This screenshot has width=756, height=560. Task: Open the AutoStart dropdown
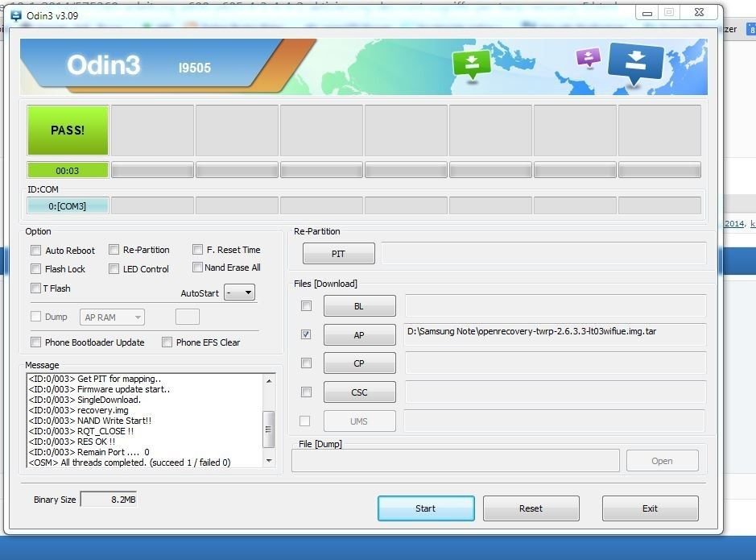pyautogui.click(x=240, y=292)
